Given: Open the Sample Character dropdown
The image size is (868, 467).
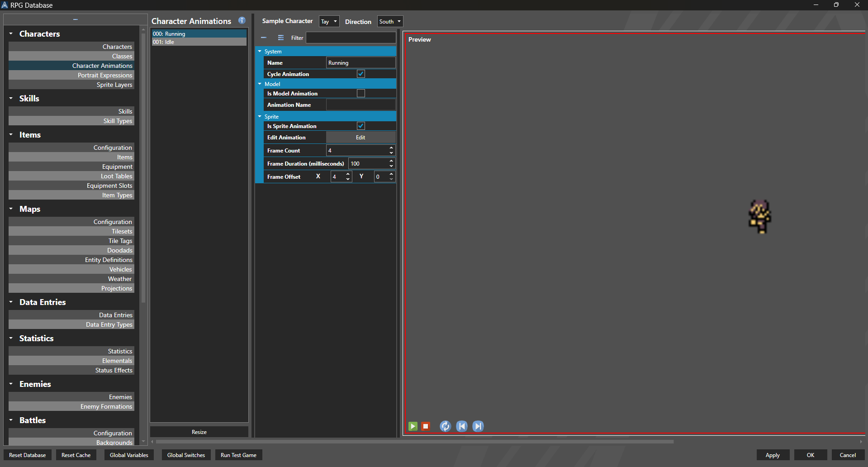Looking at the screenshot, I should (329, 21).
